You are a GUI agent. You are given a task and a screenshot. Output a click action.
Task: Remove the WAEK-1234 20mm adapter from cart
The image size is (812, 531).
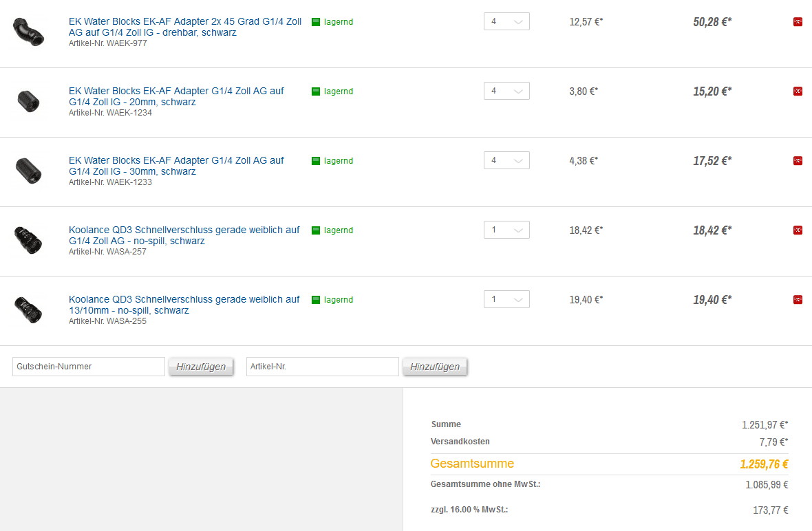(x=798, y=91)
